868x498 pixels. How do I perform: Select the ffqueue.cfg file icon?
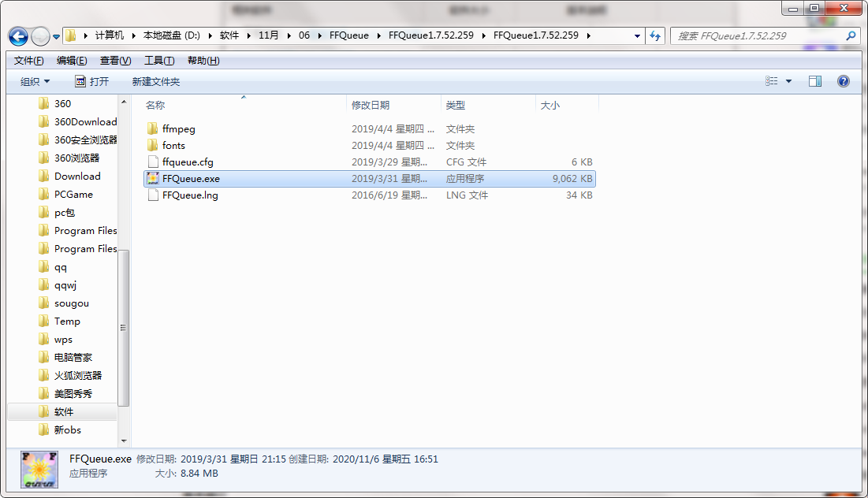pyautogui.click(x=154, y=162)
